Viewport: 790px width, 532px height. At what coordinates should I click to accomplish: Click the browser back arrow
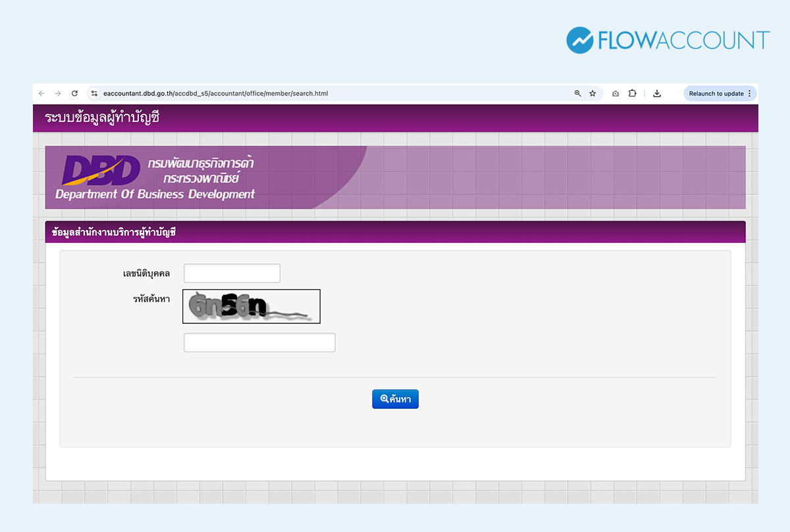[x=41, y=93]
